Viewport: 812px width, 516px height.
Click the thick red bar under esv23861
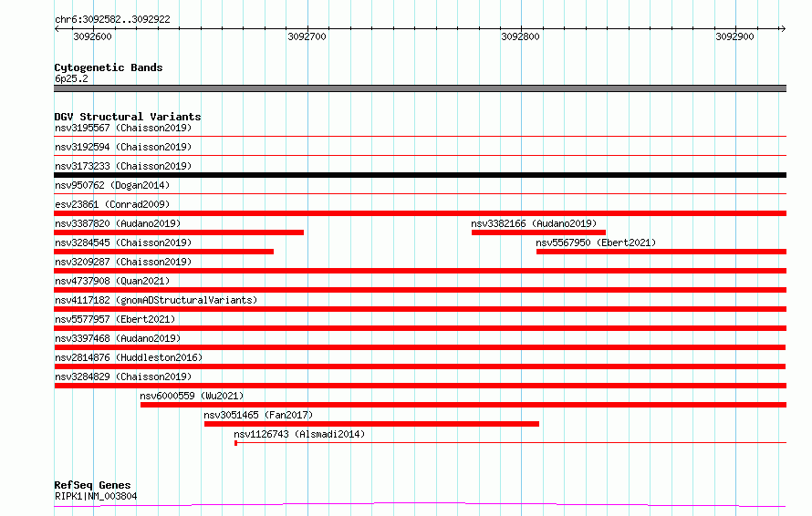420,213
